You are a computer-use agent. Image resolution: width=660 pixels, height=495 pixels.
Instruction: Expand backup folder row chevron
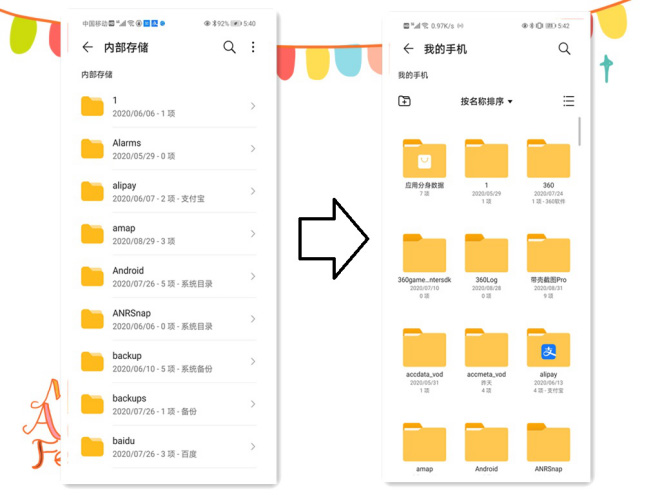click(252, 362)
